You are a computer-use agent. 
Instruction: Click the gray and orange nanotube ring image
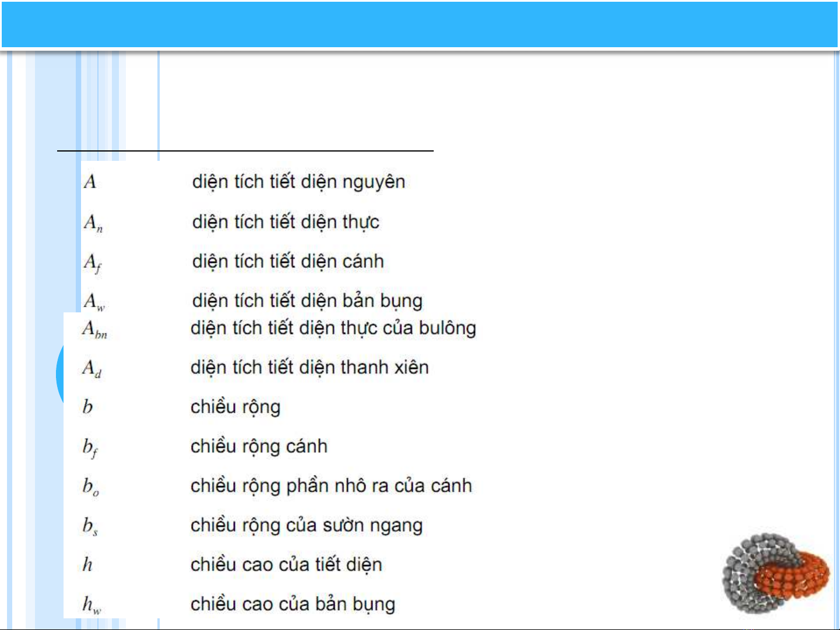pos(776,573)
